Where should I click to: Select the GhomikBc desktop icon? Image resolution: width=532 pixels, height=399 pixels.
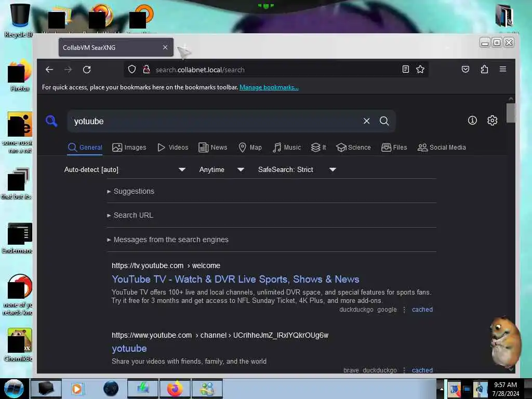tap(18, 345)
